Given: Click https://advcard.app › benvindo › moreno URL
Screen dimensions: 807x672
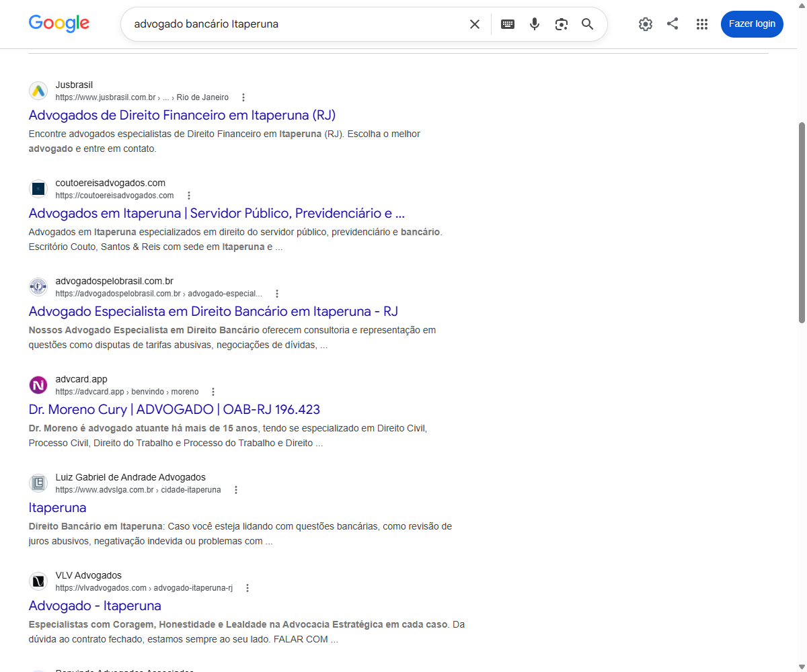Looking at the screenshot, I should (127, 392).
